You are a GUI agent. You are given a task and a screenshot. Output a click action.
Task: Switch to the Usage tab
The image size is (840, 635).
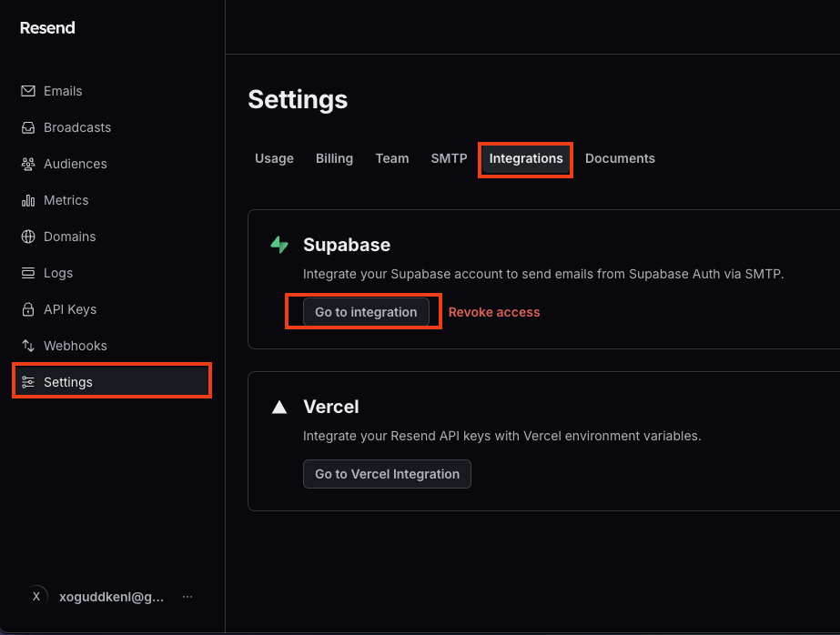(x=274, y=158)
